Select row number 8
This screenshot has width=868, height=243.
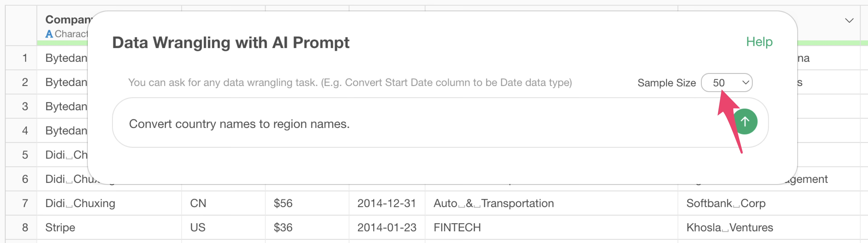[x=25, y=228]
